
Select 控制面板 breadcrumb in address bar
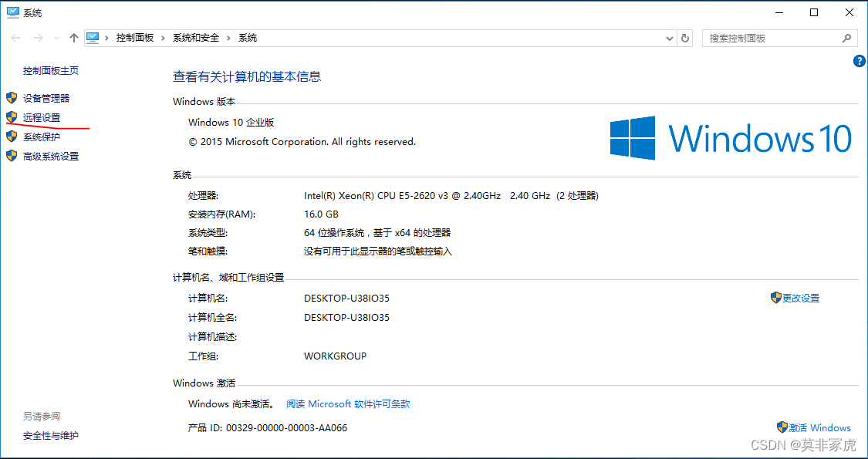point(134,38)
